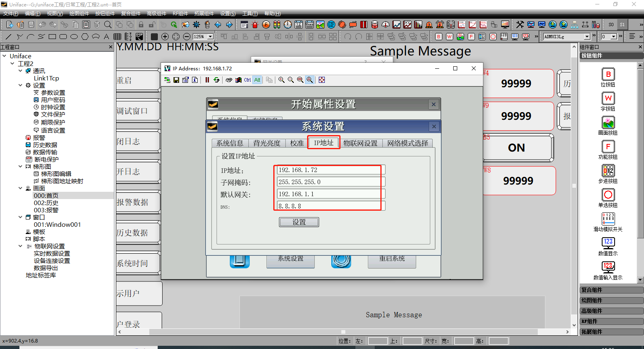The height and width of the screenshot is (349, 644).
Task: Open the 文件(F) menu
Action: [11, 14]
